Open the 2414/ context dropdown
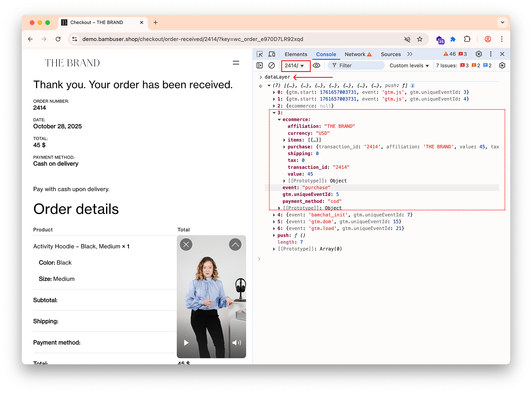This screenshot has height=393, width=532. tap(295, 65)
